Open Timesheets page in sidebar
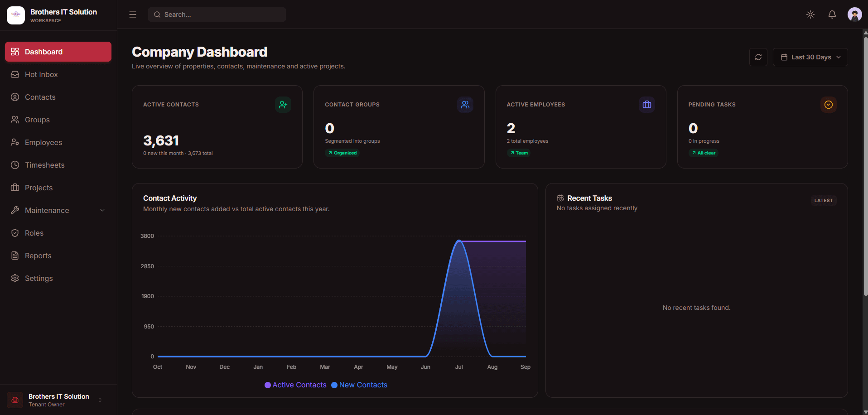868x415 pixels. point(58,165)
